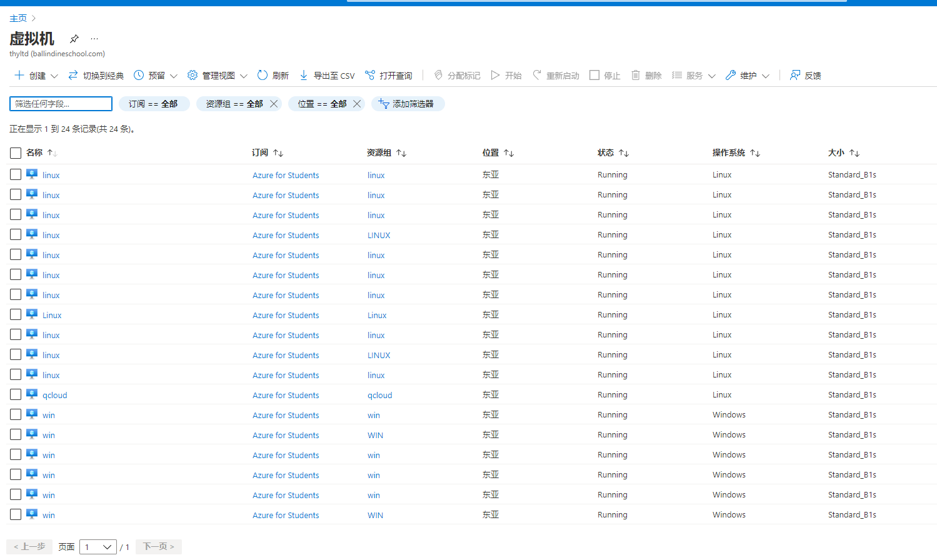
Task: Click the 服务 list icon
Action: [x=677, y=75]
